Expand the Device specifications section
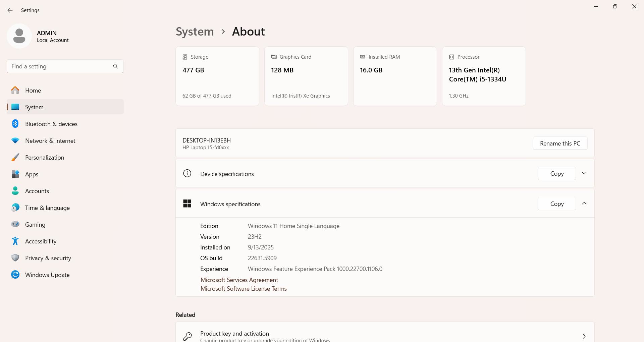 coord(584,173)
